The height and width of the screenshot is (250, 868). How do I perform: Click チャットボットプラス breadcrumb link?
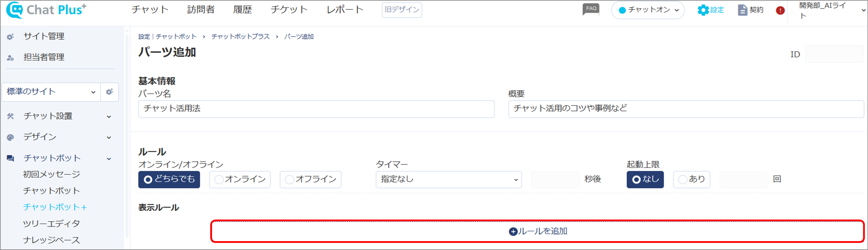(241, 36)
